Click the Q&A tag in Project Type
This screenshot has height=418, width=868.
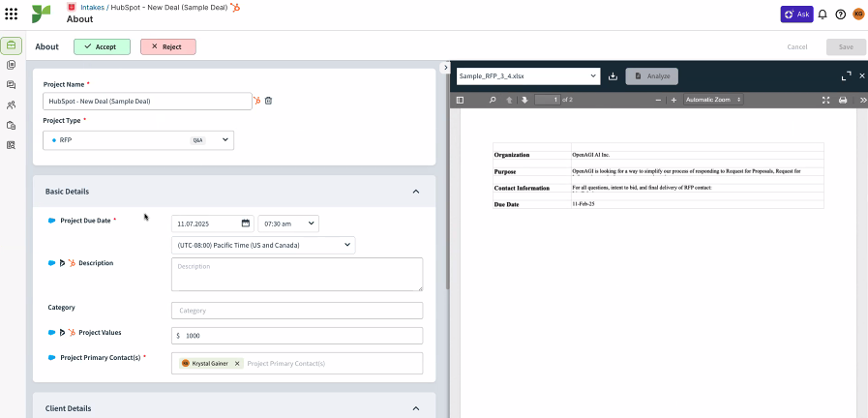click(x=197, y=140)
